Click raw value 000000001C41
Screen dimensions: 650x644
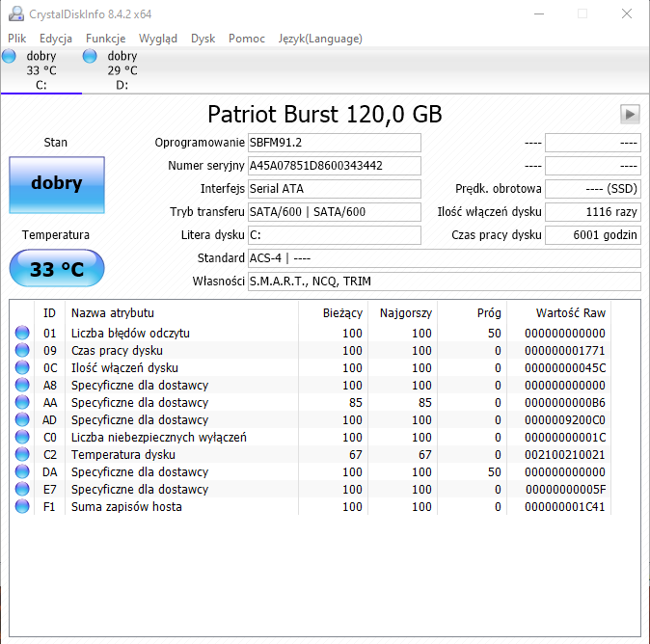point(564,507)
